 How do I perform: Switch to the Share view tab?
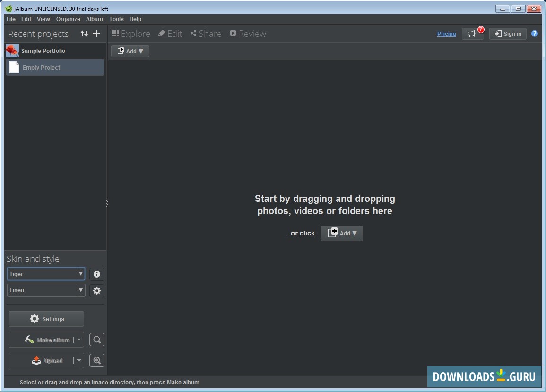pos(206,34)
